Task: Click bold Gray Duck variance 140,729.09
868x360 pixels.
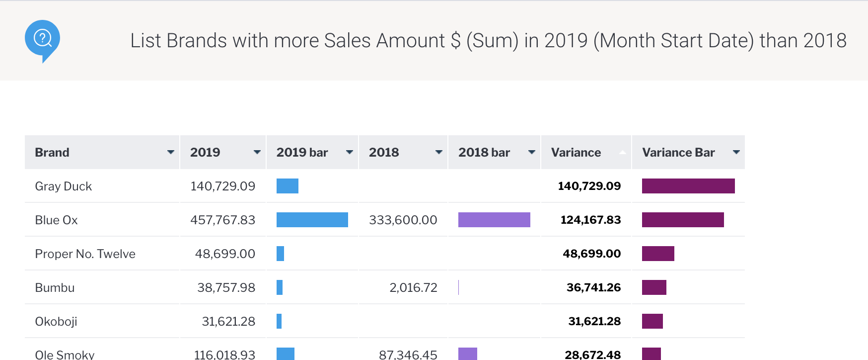Action: point(589,186)
